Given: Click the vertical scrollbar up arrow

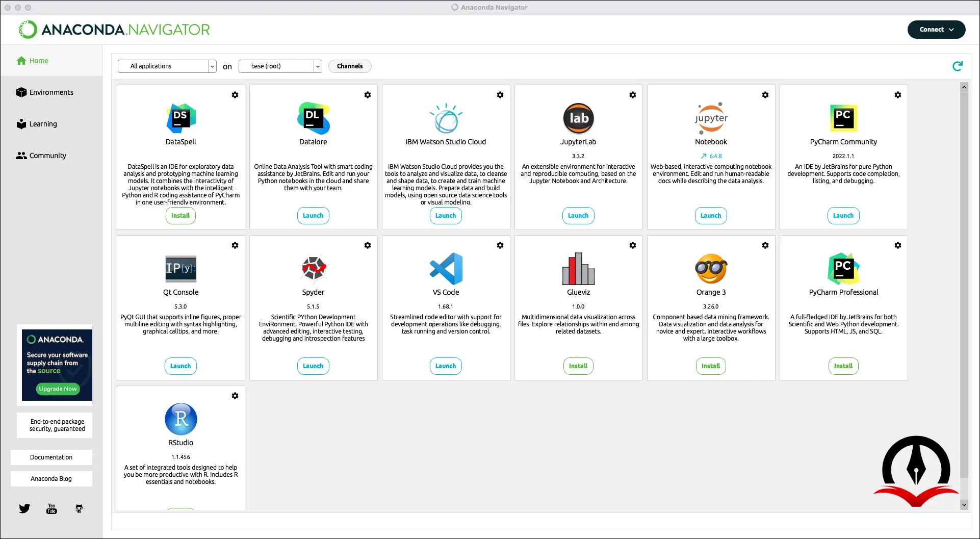Looking at the screenshot, I should (x=964, y=87).
